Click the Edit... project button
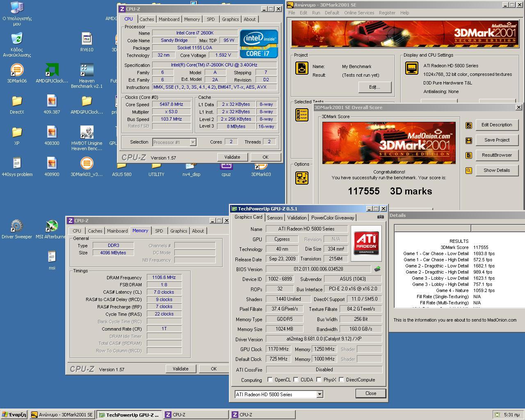525x420 pixels. tap(374, 87)
